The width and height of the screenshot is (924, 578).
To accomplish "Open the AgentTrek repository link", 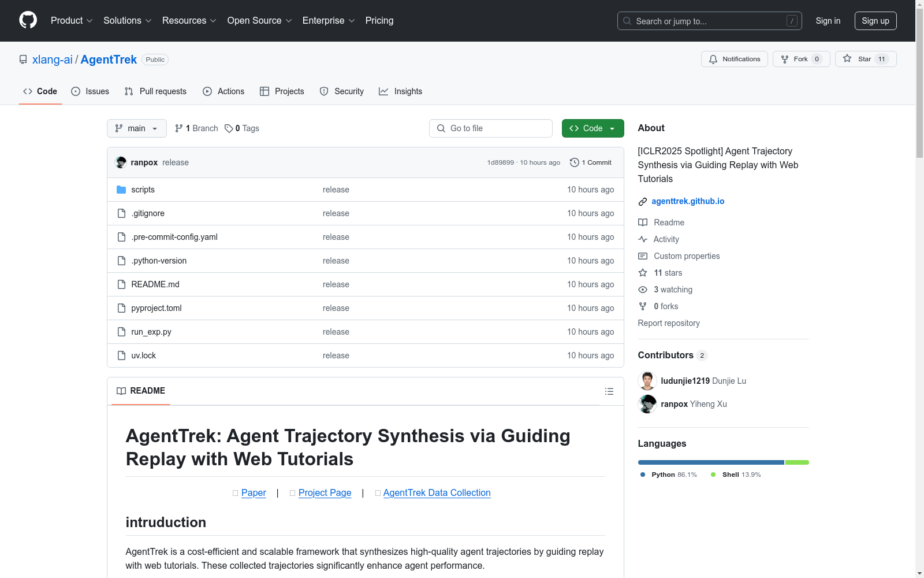I will point(109,60).
